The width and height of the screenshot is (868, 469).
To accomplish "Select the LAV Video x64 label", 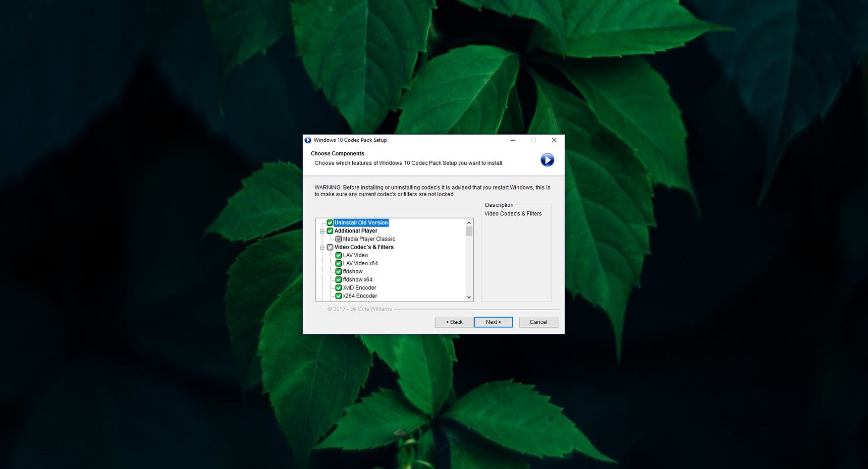I will (x=360, y=263).
